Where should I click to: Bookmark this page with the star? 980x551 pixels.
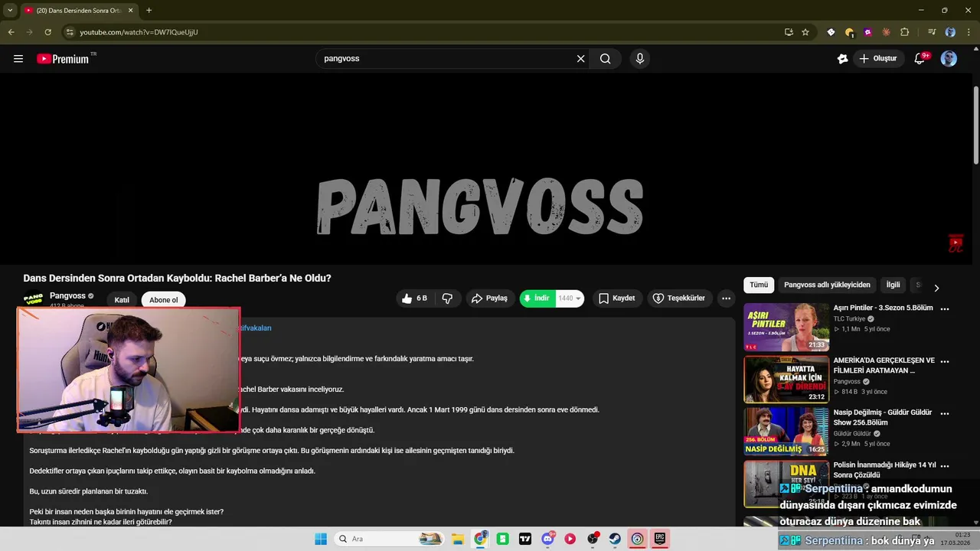[805, 32]
